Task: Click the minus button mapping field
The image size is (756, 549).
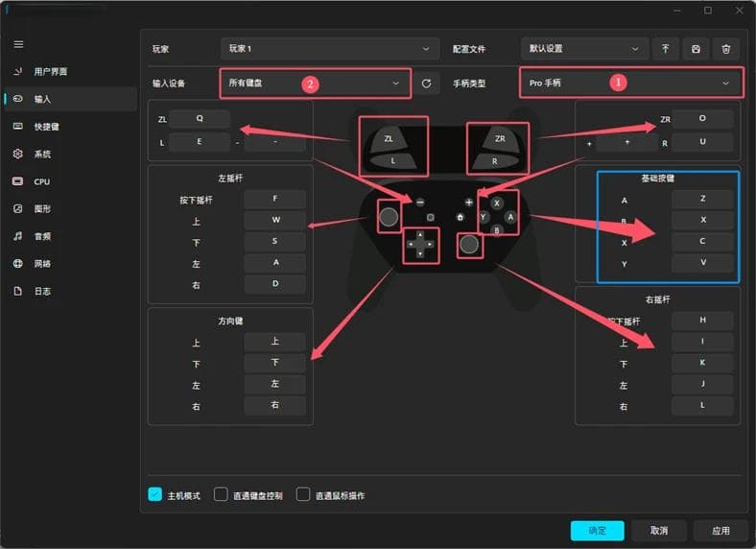Action: [274, 142]
